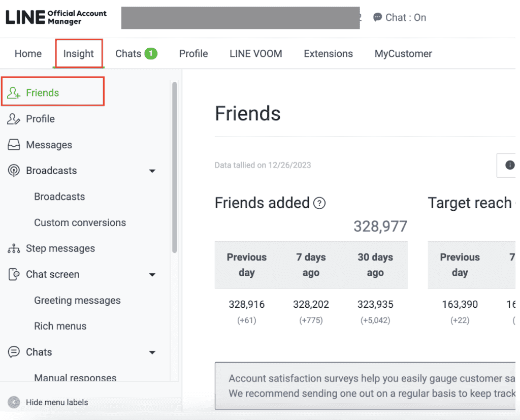
Task: Click the Friends page heading
Action: tap(248, 113)
